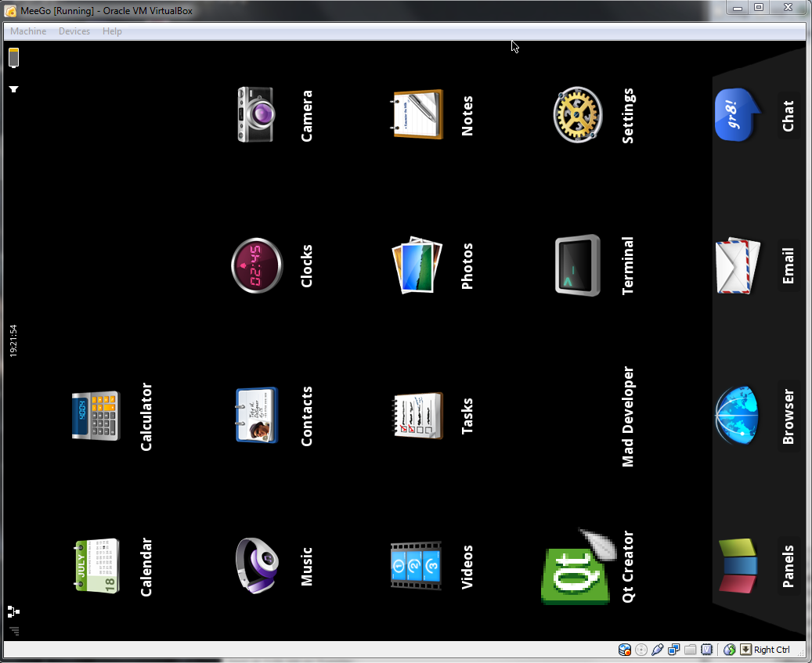This screenshot has width=812, height=663.
Task: Open the Email envelope icon
Action: click(738, 265)
